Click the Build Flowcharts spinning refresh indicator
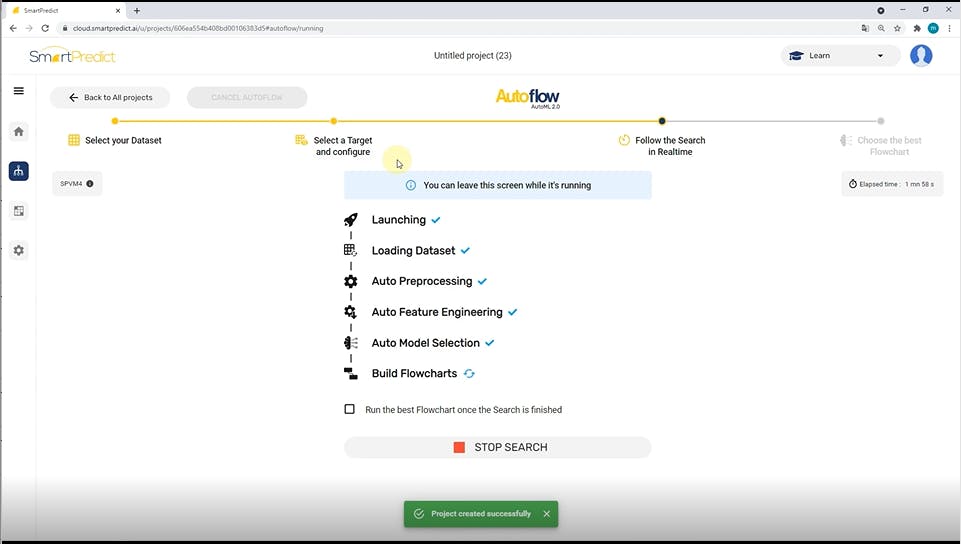This screenshot has width=961, height=544. 469,374
